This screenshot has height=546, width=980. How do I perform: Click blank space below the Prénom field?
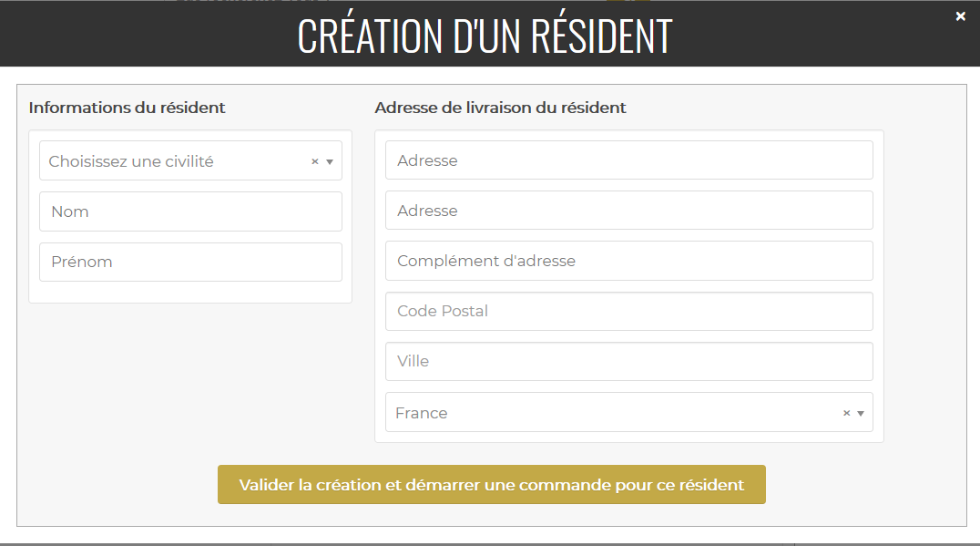click(190, 383)
